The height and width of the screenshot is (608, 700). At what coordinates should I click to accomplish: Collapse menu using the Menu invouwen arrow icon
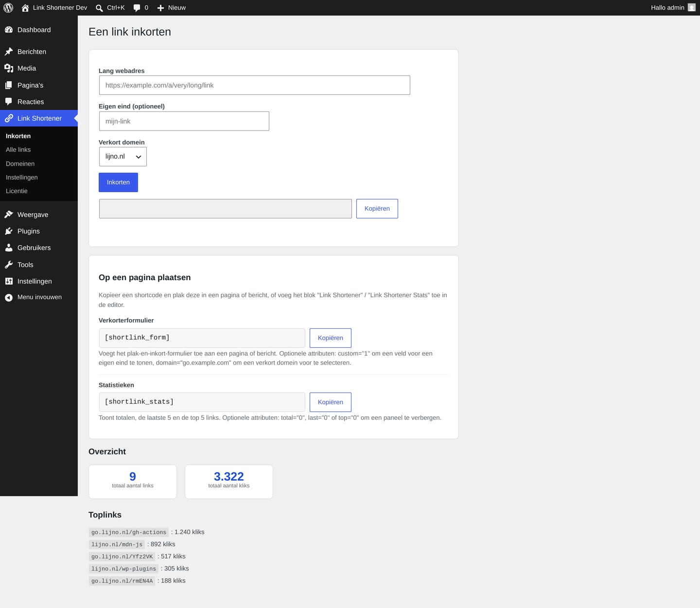pos(9,298)
